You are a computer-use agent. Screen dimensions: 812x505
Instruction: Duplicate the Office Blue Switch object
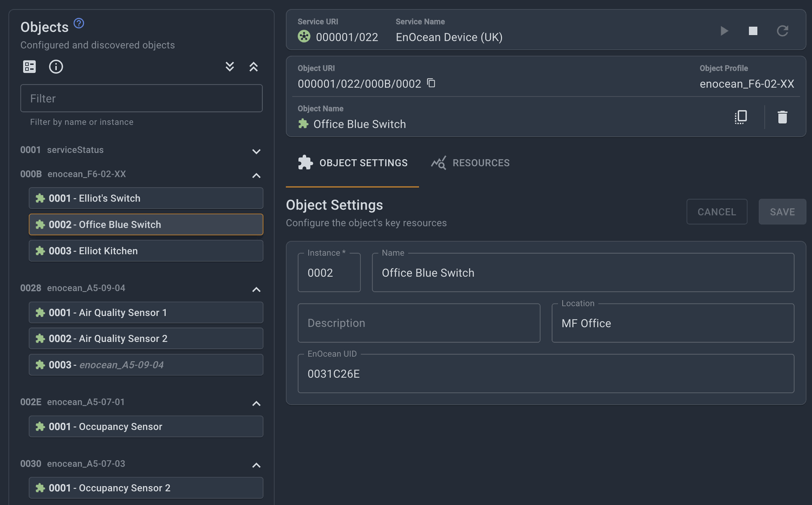click(x=741, y=117)
